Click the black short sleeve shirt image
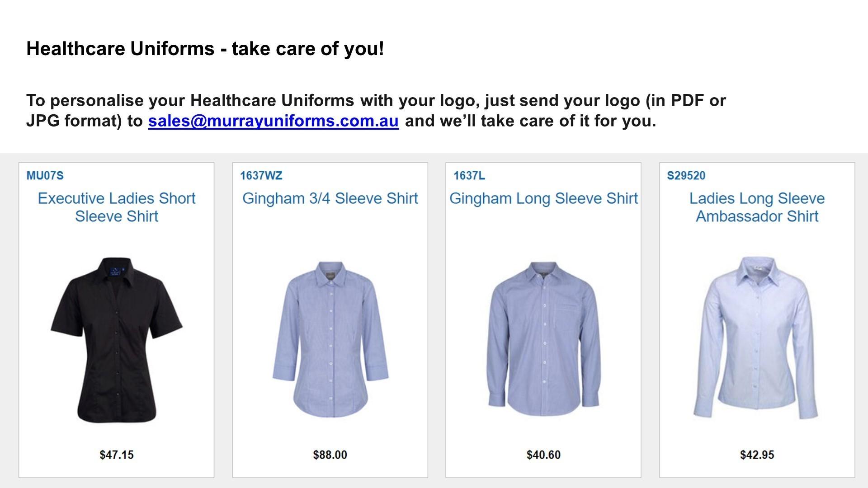The height and width of the screenshot is (488, 868). pos(117,340)
